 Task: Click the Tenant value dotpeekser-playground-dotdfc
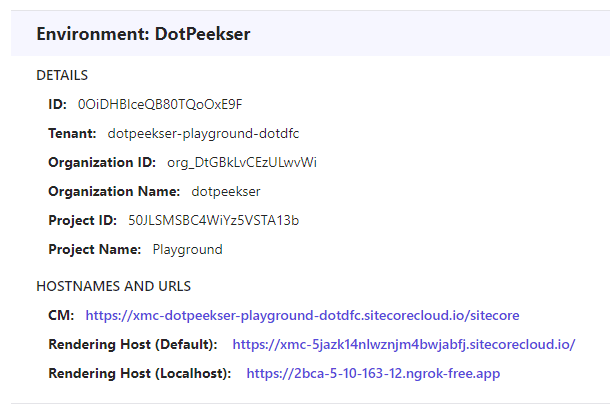point(203,133)
